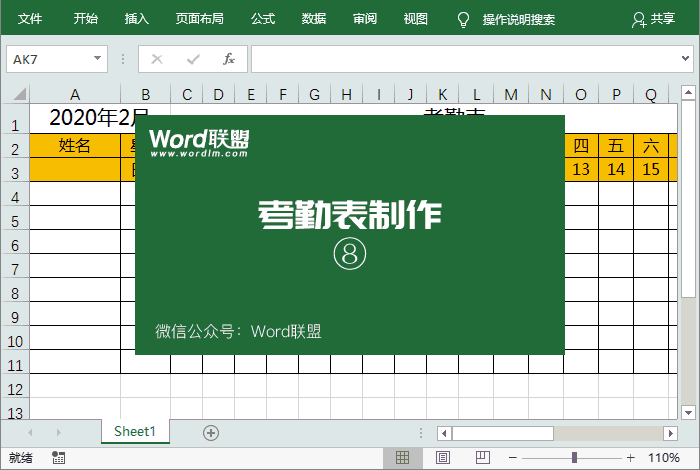Open the 插入 ribbon tab

136,19
